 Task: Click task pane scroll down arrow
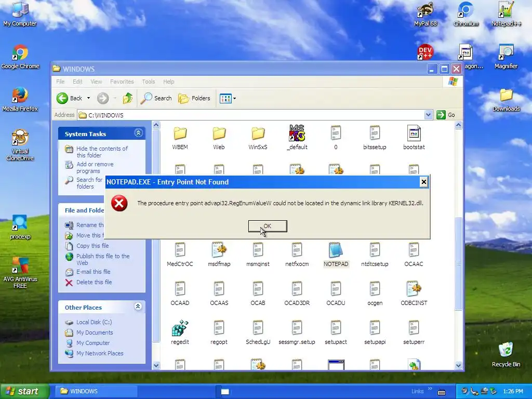click(x=156, y=365)
